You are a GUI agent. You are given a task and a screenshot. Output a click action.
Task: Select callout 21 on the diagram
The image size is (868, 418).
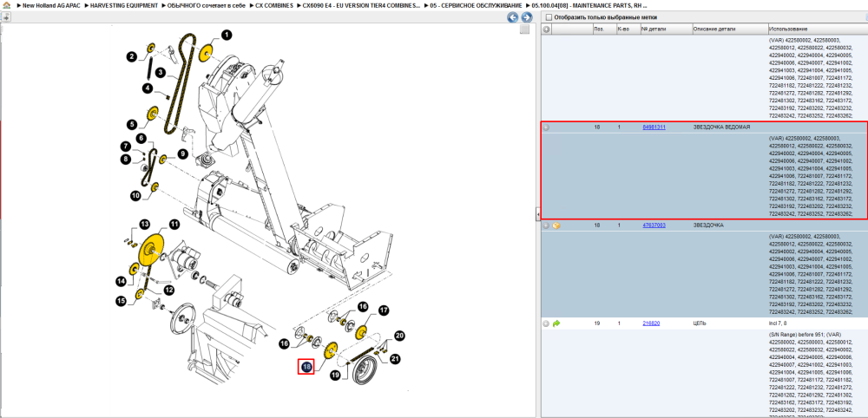(395, 359)
